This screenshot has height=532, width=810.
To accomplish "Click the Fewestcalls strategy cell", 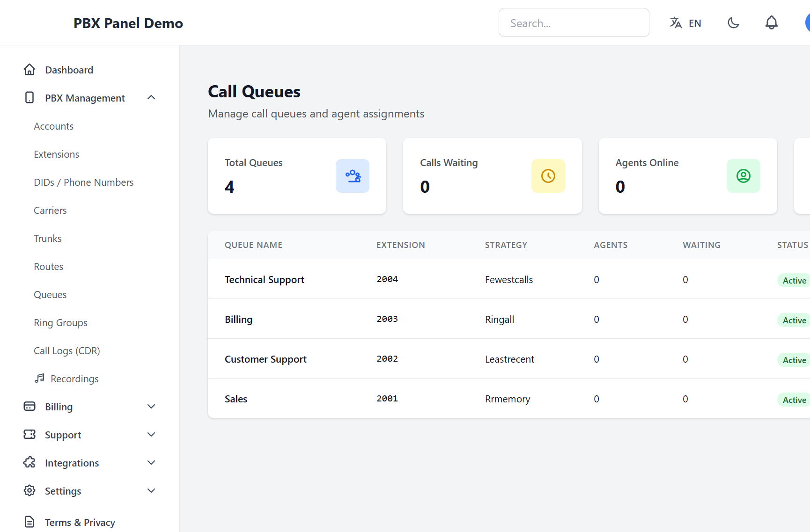I will click(x=509, y=279).
